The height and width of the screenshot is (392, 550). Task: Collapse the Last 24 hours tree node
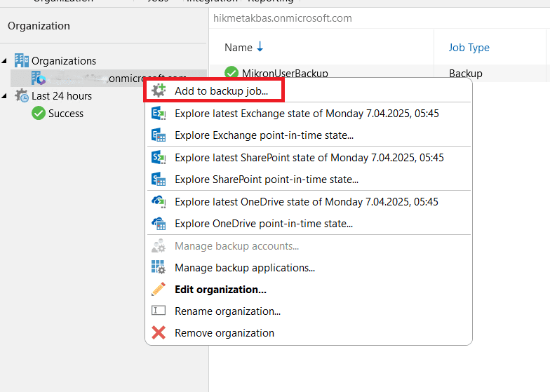4,96
